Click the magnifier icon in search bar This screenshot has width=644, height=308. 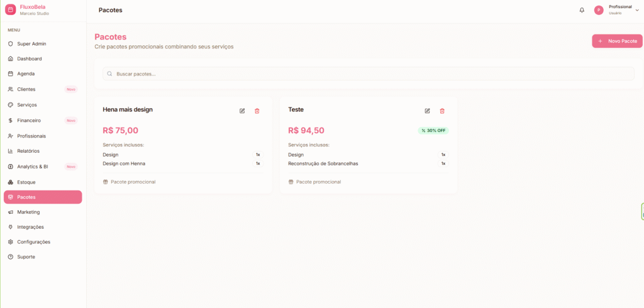click(109, 74)
